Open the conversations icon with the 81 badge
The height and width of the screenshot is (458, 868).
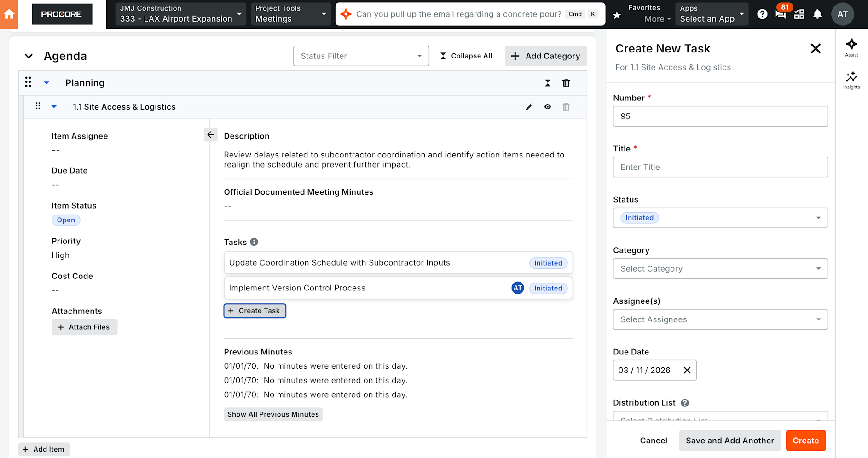pos(781,14)
